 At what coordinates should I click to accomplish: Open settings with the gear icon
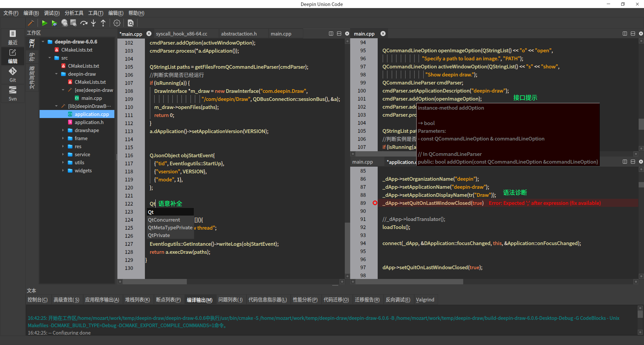coord(117,23)
